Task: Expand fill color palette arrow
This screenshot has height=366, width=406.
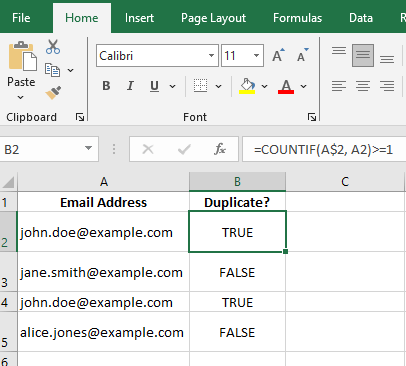Action: pyautogui.click(x=264, y=86)
